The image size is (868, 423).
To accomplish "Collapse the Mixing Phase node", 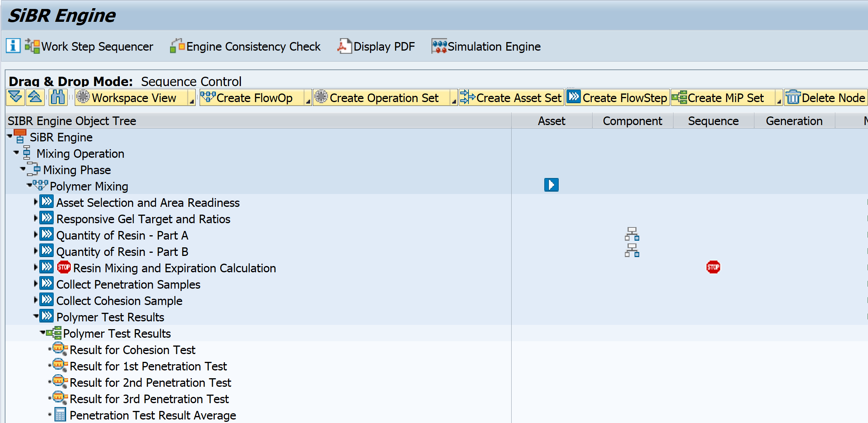I will (x=23, y=169).
